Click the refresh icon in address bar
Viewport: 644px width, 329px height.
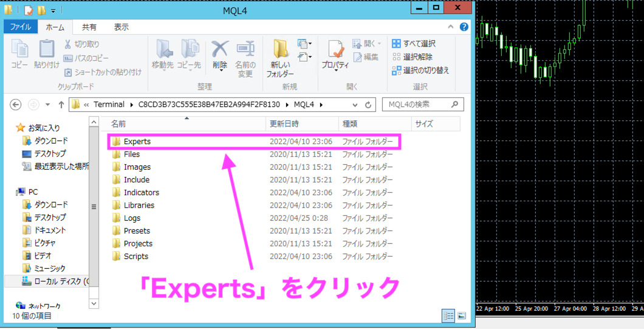pos(368,105)
